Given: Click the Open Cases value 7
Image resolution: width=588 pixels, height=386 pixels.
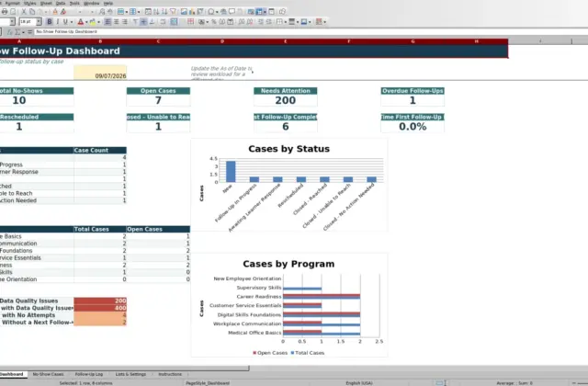Looking at the screenshot, I should coord(158,100).
